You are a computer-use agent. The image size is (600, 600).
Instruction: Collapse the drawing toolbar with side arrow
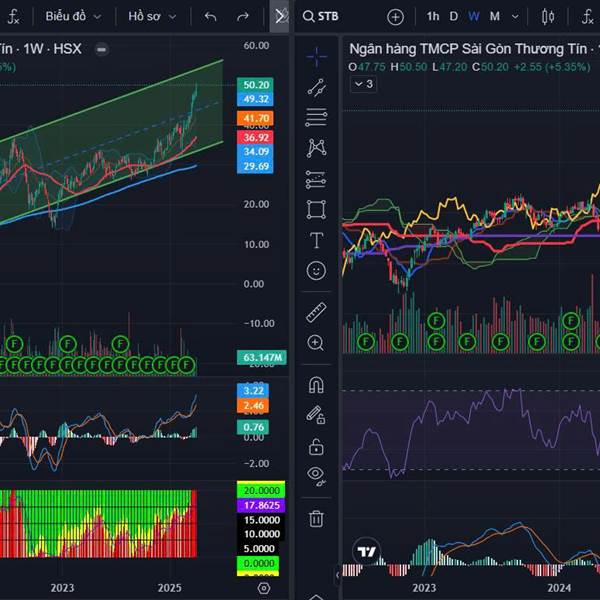point(337,575)
